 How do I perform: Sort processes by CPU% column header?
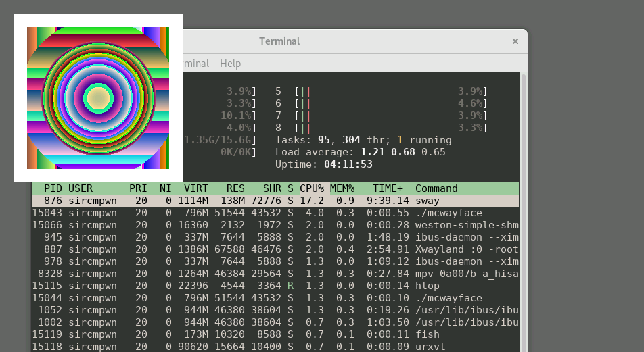coord(312,188)
